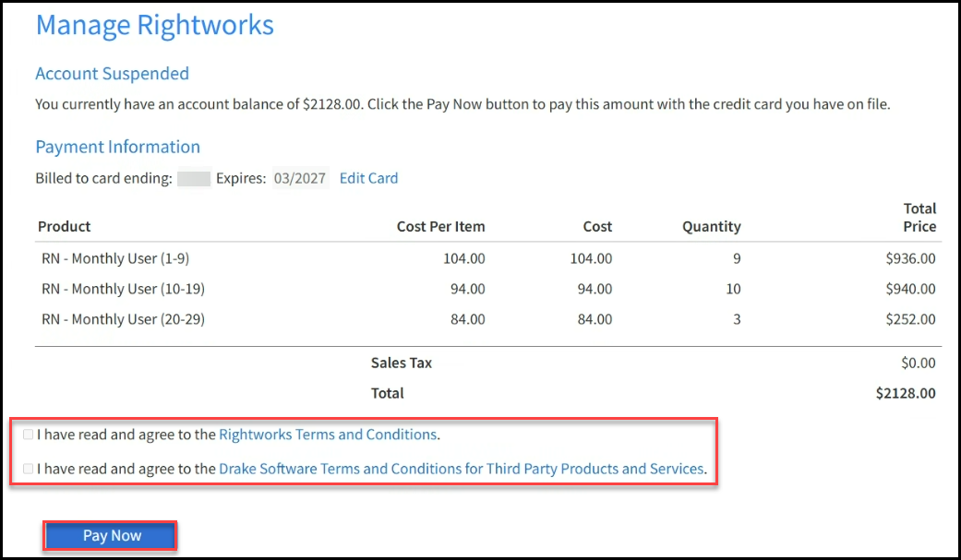
Task: Select the Sales Tax line item
Action: (401, 363)
